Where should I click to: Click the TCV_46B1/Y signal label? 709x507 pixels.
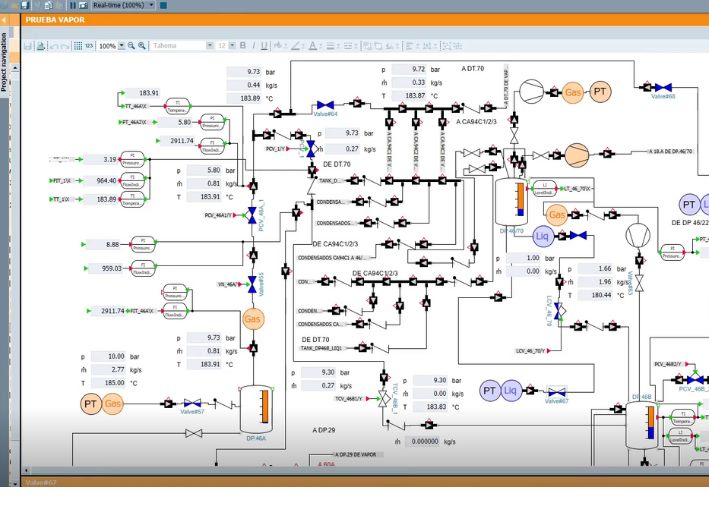pyautogui.click(x=349, y=398)
